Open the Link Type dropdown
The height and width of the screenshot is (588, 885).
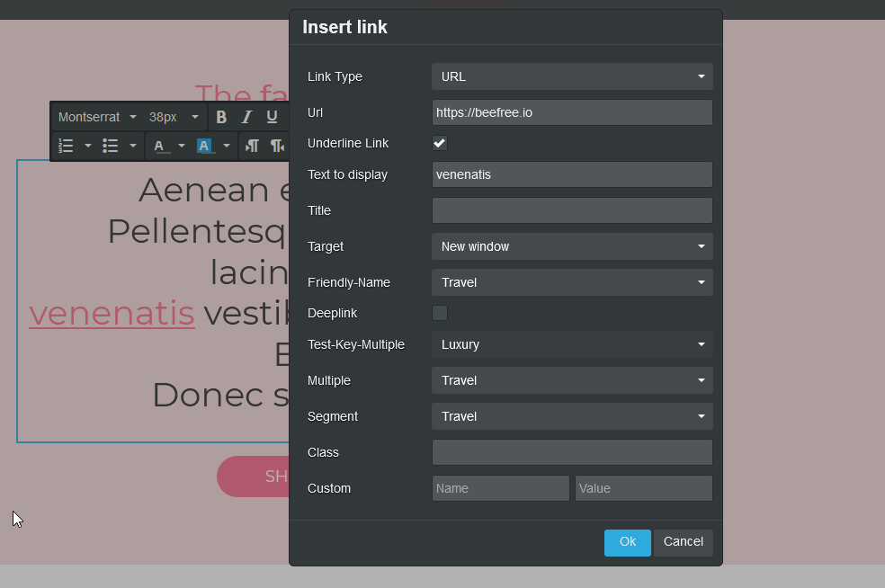pyautogui.click(x=572, y=76)
